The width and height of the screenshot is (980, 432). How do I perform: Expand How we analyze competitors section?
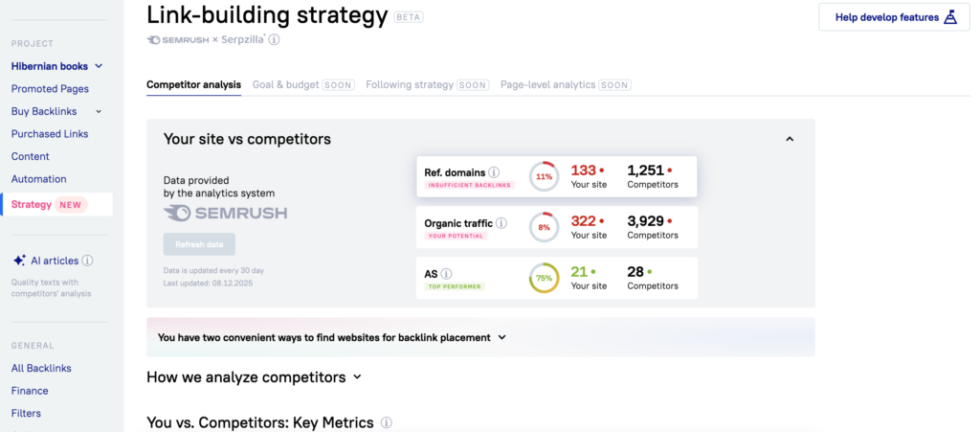pyautogui.click(x=357, y=377)
